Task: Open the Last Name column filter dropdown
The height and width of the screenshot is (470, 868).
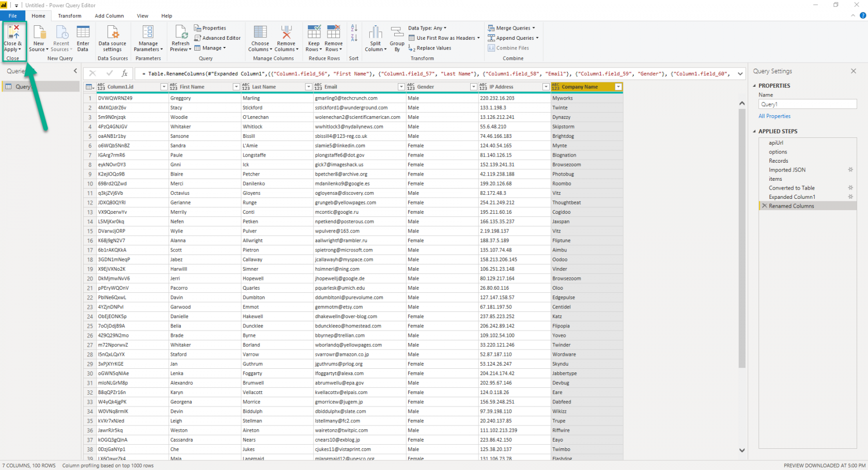Action: click(x=308, y=87)
